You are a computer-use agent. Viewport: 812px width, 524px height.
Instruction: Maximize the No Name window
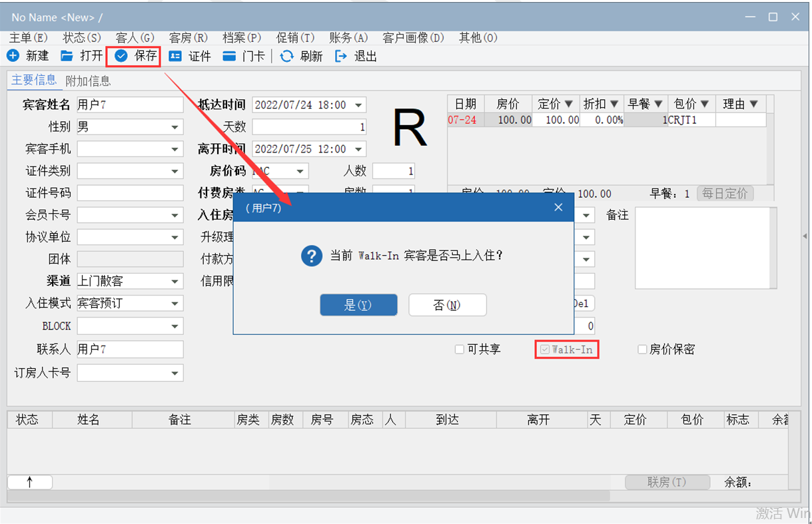click(x=773, y=17)
